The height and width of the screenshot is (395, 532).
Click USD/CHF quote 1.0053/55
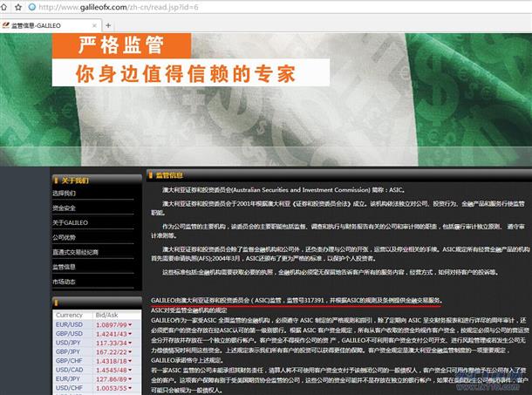point(112,388)
